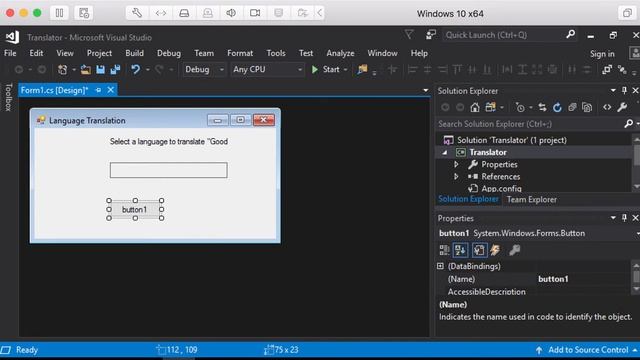Open the Start button dropdown arrow
The width and height of the screenshot is (640, 360).
point(345,70)
